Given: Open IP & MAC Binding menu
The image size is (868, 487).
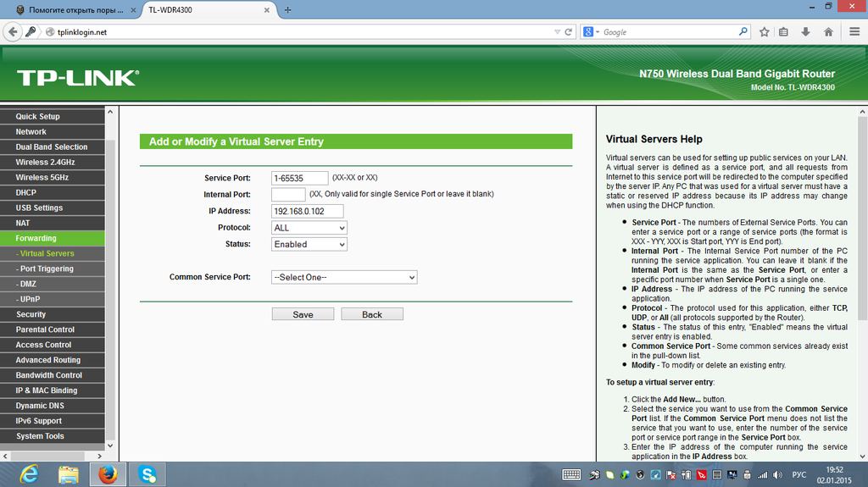Looking at the screenshot, I should (x=52, y=390).
